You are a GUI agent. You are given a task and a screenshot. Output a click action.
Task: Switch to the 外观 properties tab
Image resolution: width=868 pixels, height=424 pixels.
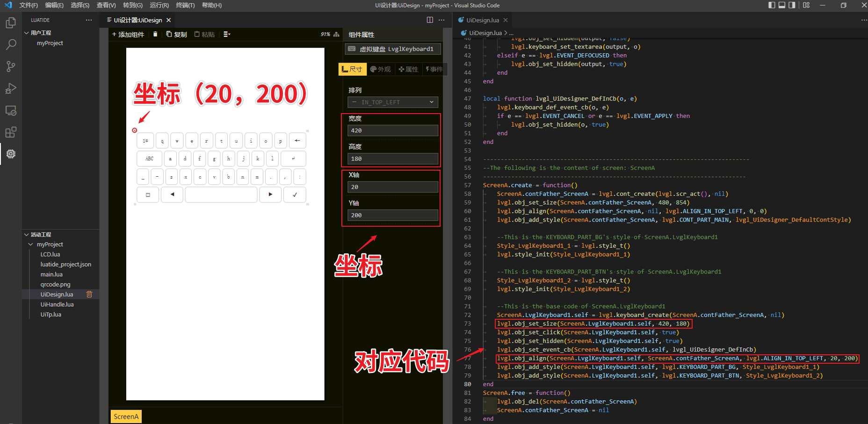pos(380,69)
